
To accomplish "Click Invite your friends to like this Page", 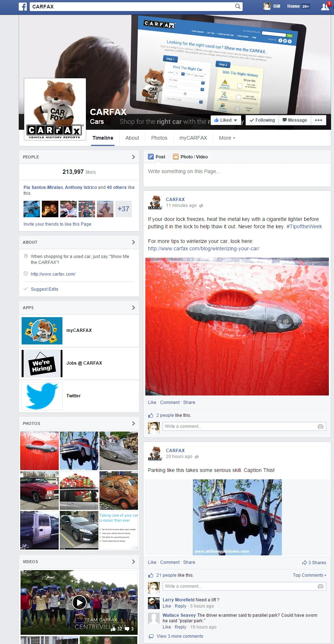I will click(x=57, y=224).
